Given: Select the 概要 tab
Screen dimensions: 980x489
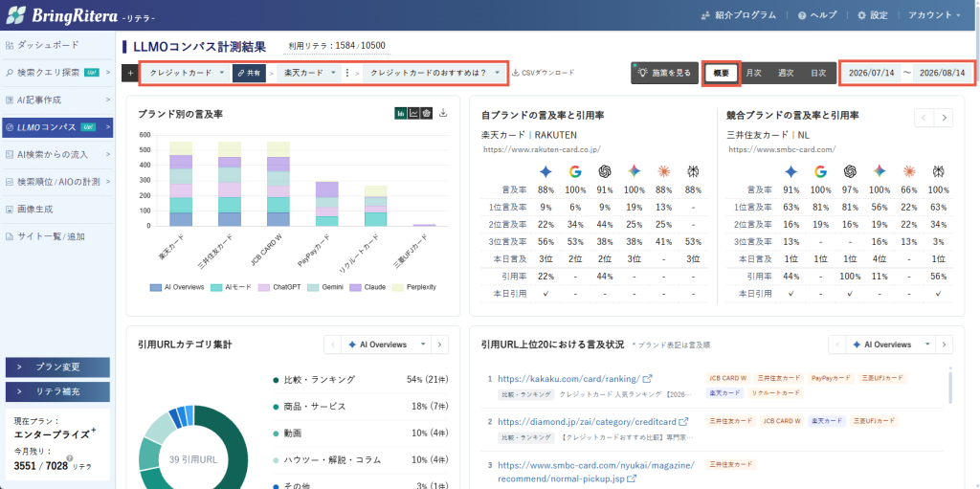Looking at the screenshot, I should 722,73.
